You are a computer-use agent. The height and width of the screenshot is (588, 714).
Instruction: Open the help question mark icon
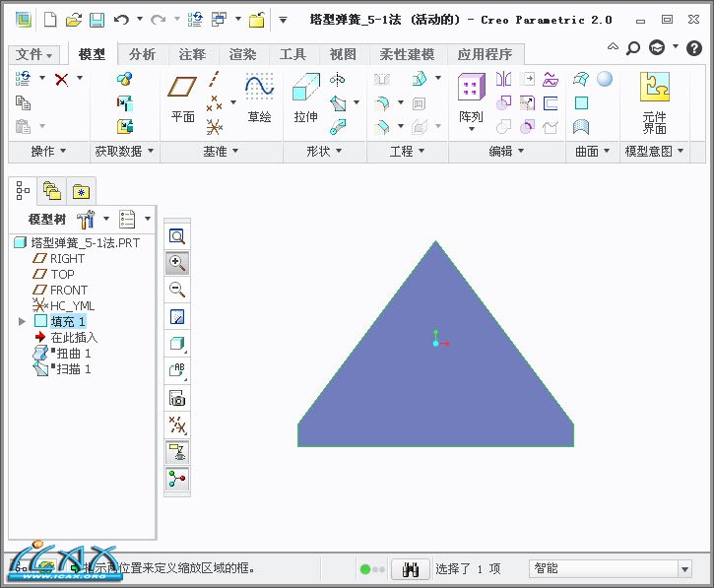694,48
